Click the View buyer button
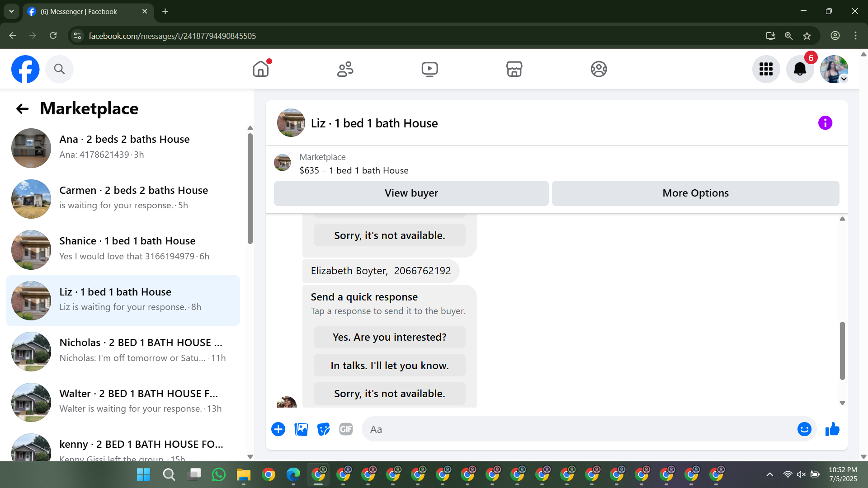868x488 pixels. point(411,193)
